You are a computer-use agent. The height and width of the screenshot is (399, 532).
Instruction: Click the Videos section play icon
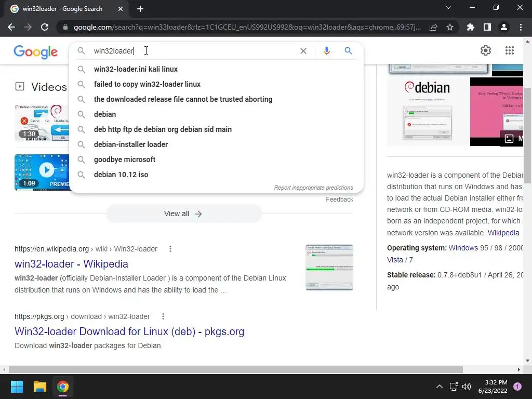(x=20, y=87)
